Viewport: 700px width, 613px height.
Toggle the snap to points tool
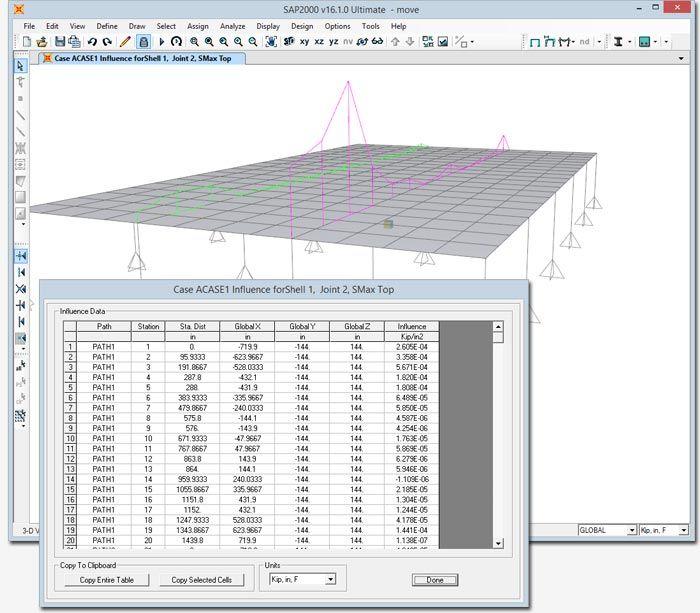coord(21,256)
